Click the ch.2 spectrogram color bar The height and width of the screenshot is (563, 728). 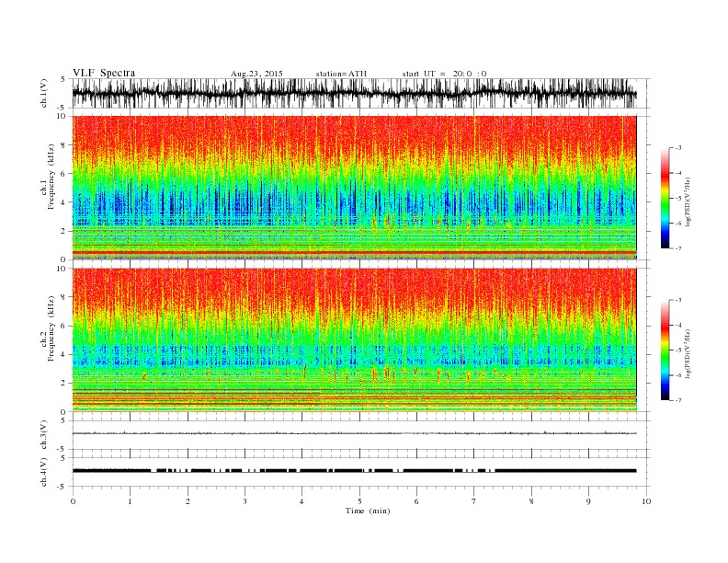coord(665,350)
